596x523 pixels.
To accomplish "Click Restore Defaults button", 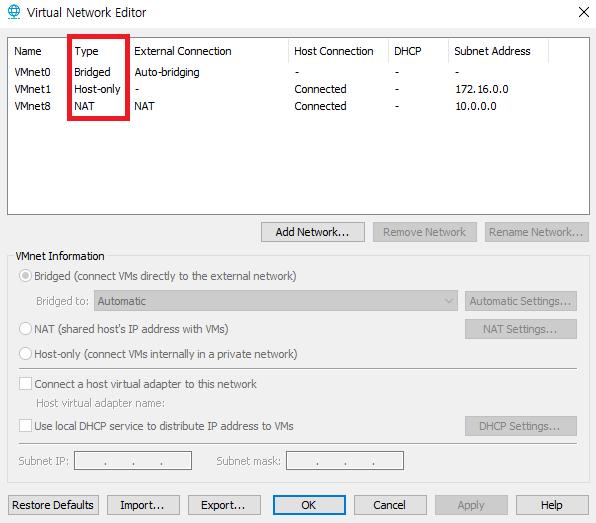I will tap(53, 505).
